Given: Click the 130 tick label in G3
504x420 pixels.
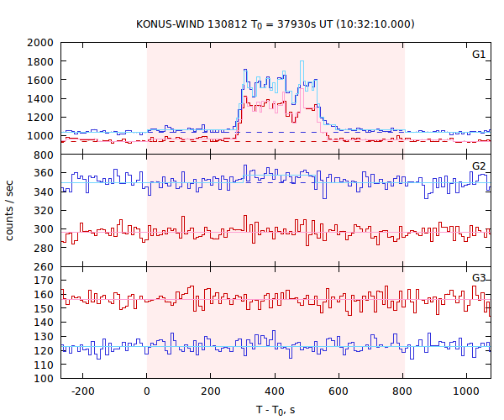Looking at the screenshot, I should click(x=44, y=337).
